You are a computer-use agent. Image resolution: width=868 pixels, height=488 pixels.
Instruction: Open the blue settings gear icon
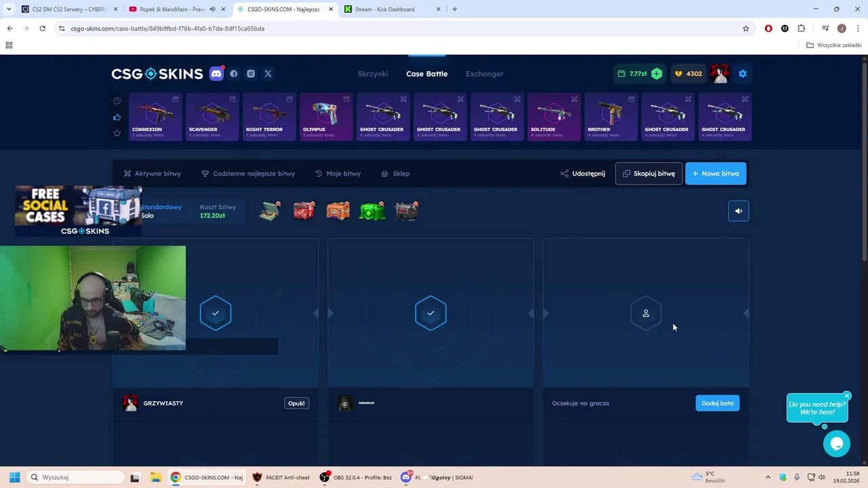[x=743, y=74]
